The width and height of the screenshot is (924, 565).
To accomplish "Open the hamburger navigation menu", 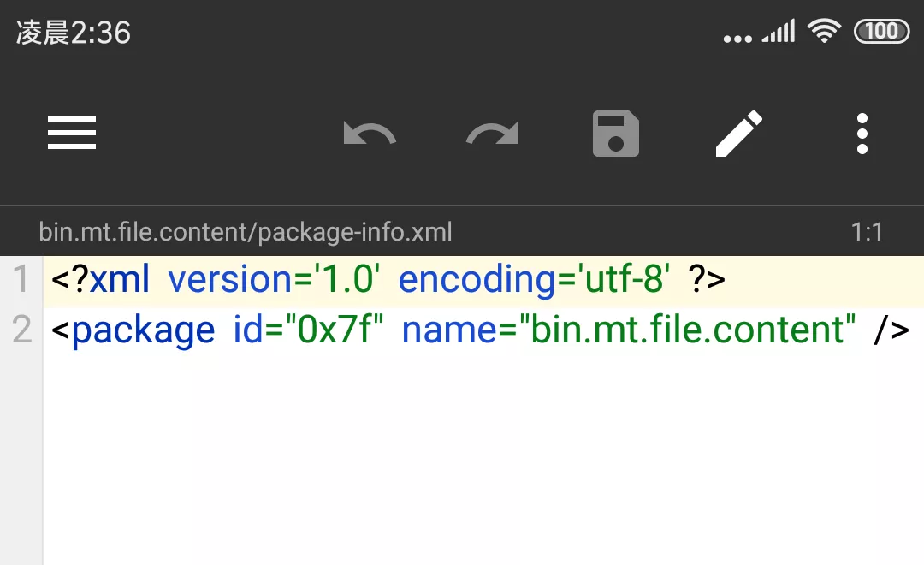I will click(72, 134).
